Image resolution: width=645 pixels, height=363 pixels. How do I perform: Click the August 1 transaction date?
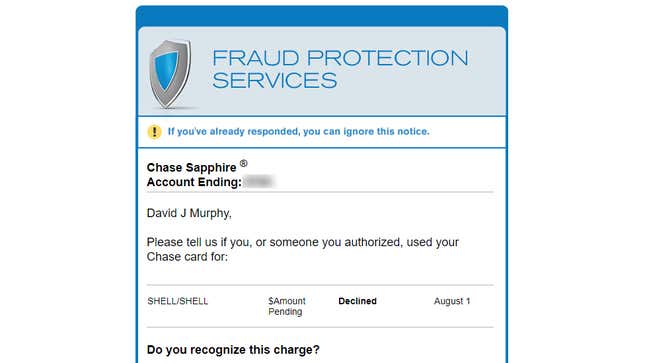(x=452, y=301)
